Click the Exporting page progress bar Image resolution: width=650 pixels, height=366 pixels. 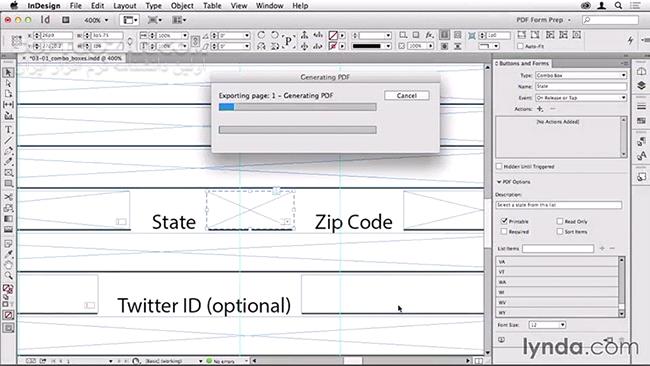point(298,107)
